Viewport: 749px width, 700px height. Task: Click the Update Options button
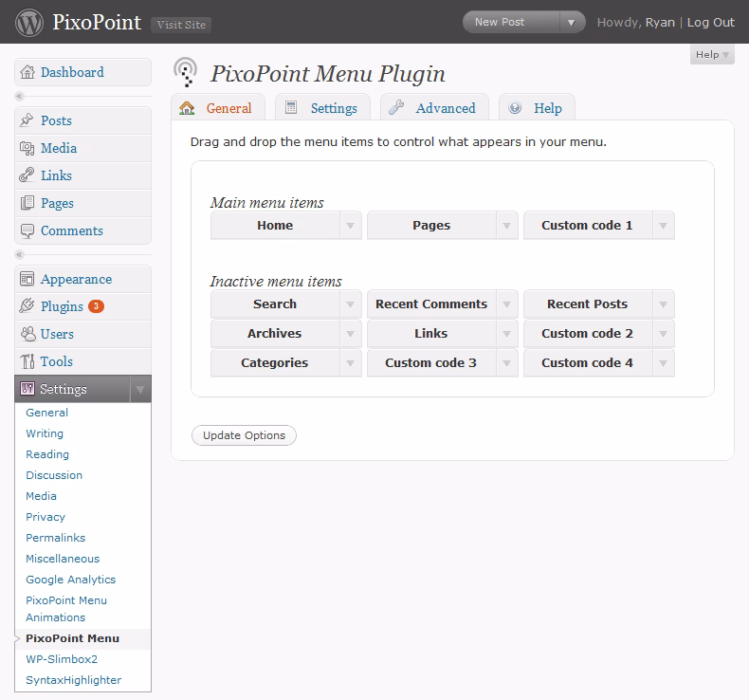(x=244, y=435)
